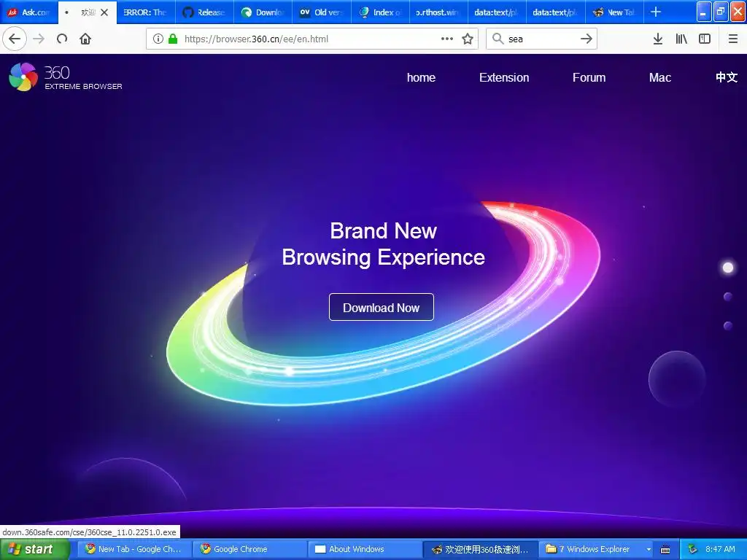Image resolution: width=747 pixels, height=560 pixels.
Task: Click the forward navigation arrow
Action: tap(39, 39)
